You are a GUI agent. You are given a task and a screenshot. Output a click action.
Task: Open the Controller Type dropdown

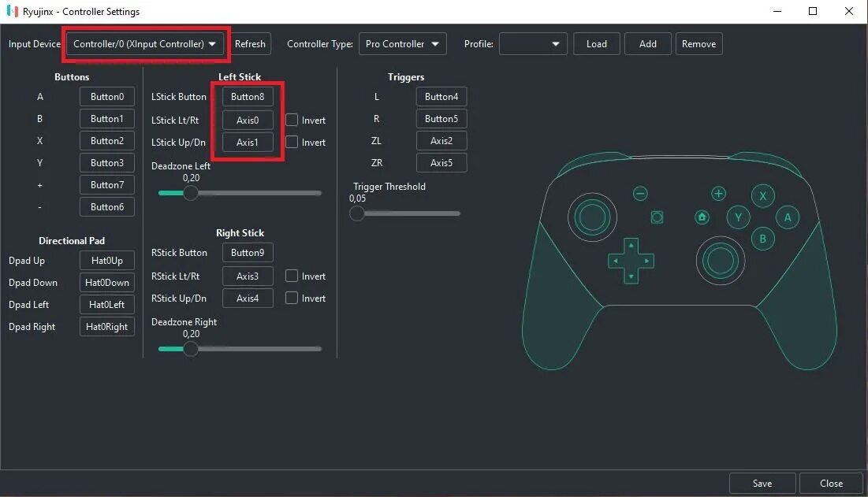click(x=402, y=43)
